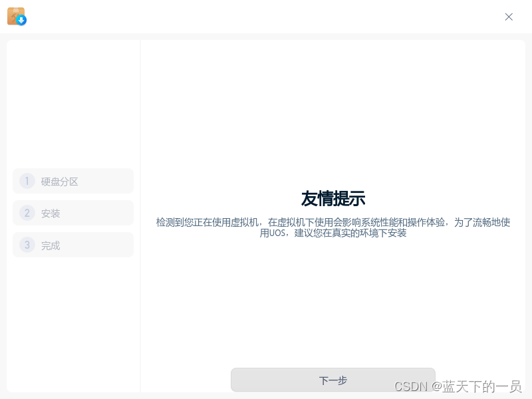Close the installer window
This screenshot has height=399, width=532.
509,17
